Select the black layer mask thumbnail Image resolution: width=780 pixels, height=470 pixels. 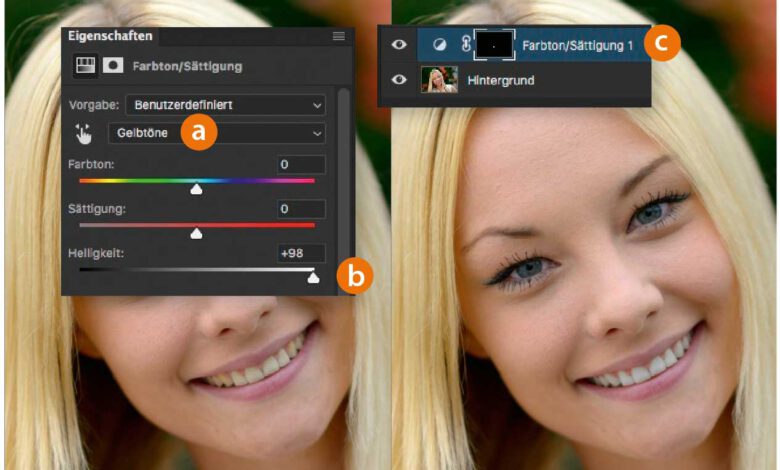494,45
